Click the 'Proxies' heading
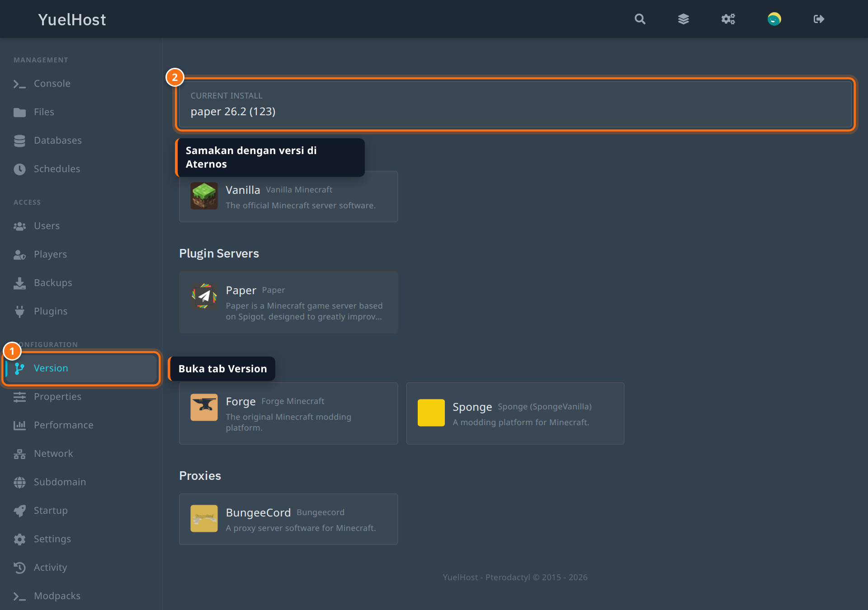Screen dimensions: 868x610 click(200, 476)
